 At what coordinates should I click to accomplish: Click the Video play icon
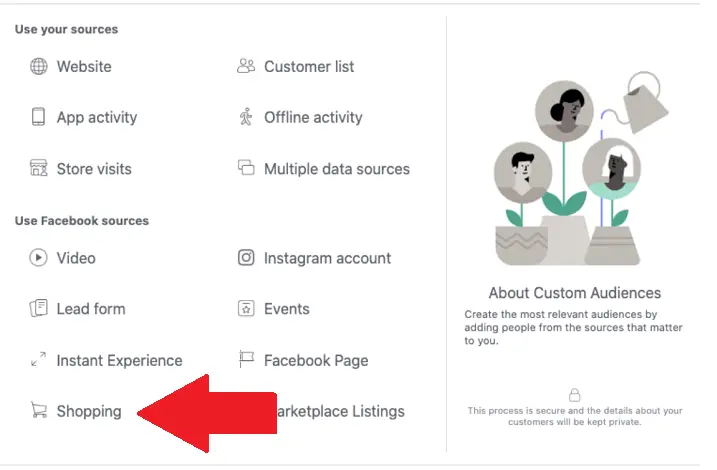tap(39, 258)
